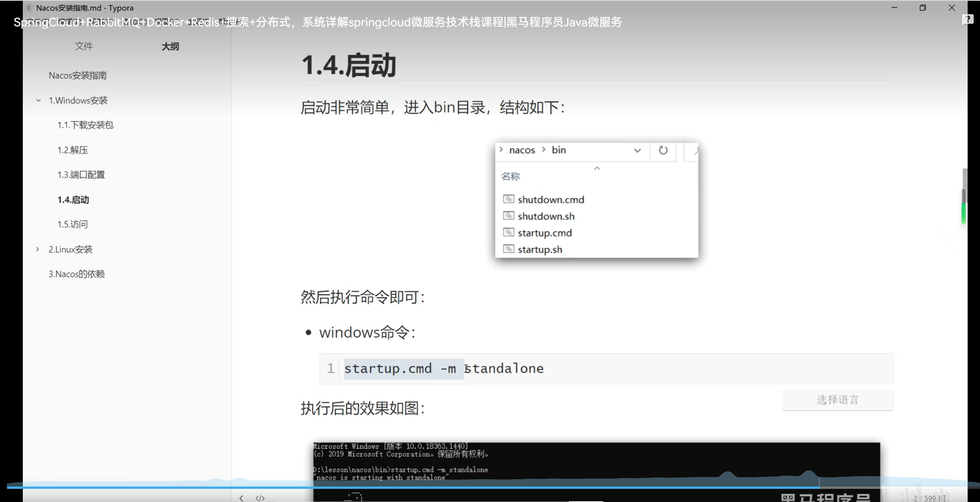Switch to the 大纲 sidebar tab

tap(170, 46)
